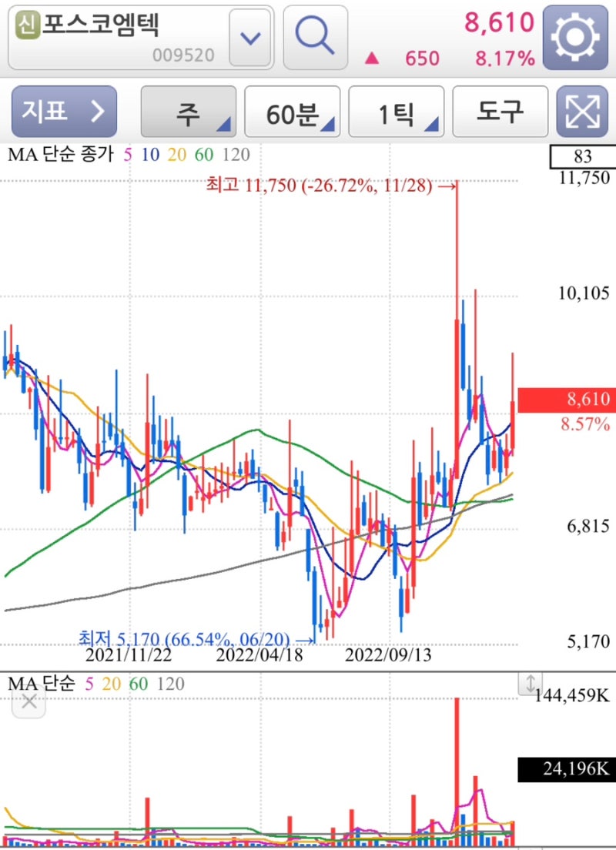Image resolution: width=616 pixels, height=850 pixels.
Task: Open the 지표 indicators menu
Action: tap(64, 111)
